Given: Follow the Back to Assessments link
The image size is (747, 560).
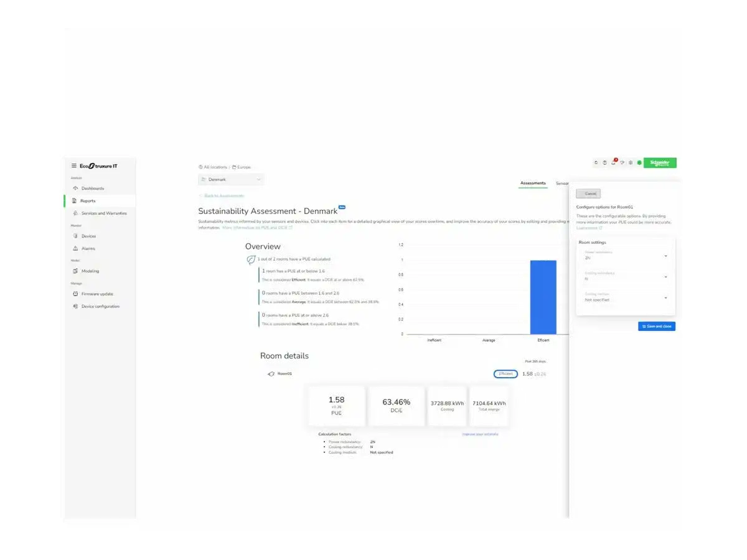Looking at the screenshot, I should (221, 196).
